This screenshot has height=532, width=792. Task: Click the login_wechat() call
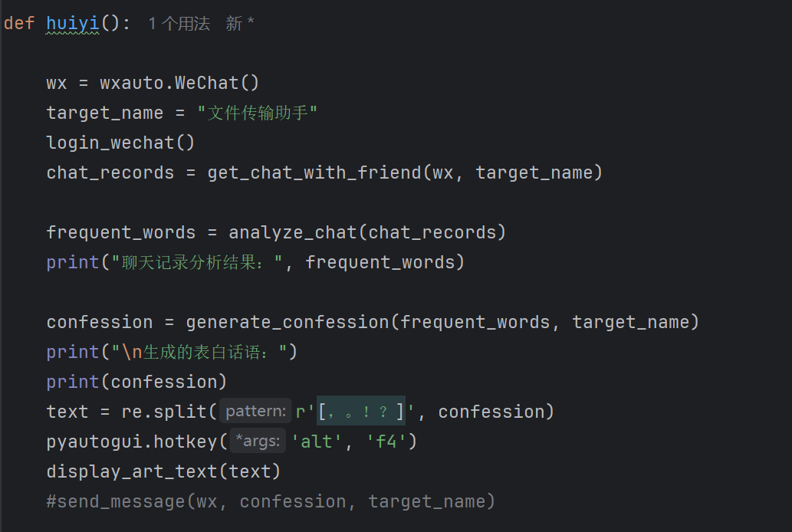click(x=120, y=143)
